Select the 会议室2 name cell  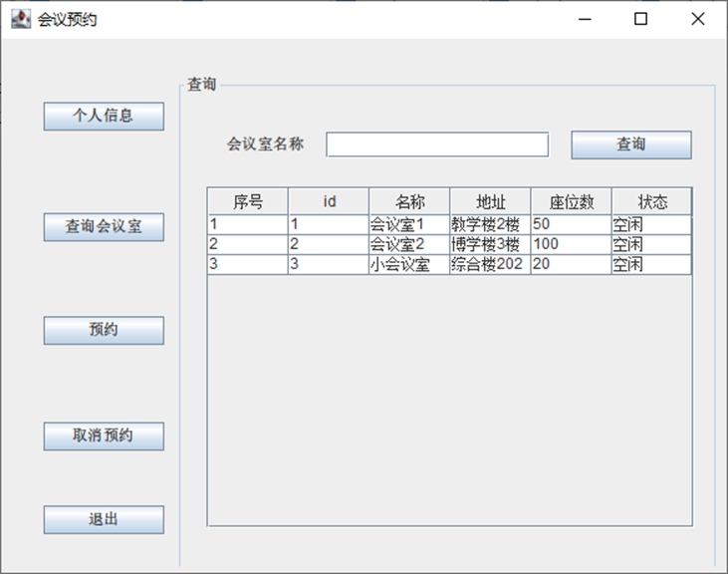409,245
